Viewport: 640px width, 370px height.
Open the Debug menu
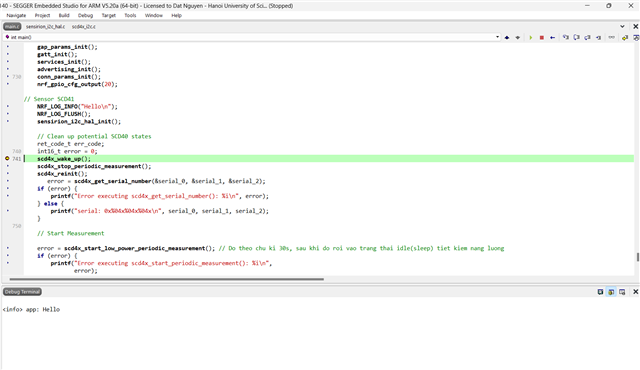point(85,16)
